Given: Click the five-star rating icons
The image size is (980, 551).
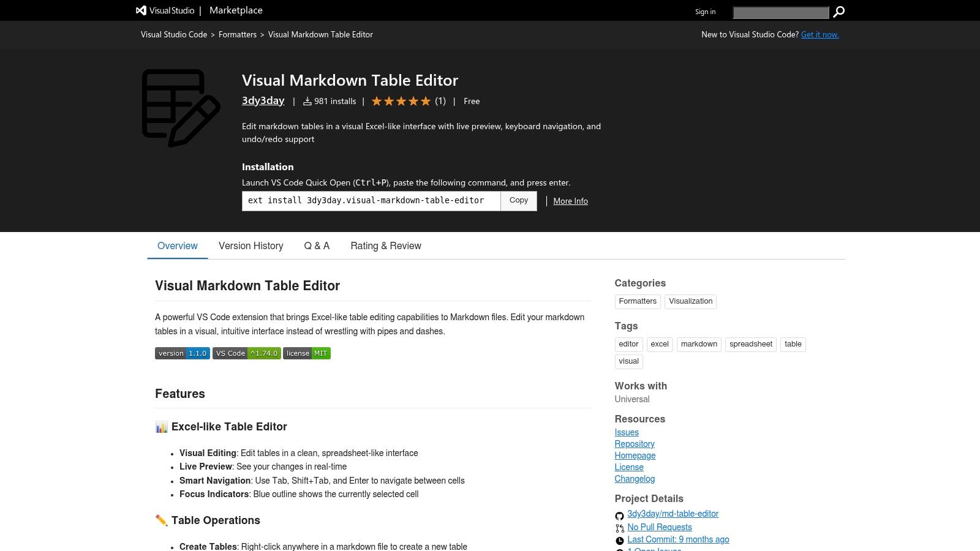Looking at the screenshot, I should click(401, 101).
